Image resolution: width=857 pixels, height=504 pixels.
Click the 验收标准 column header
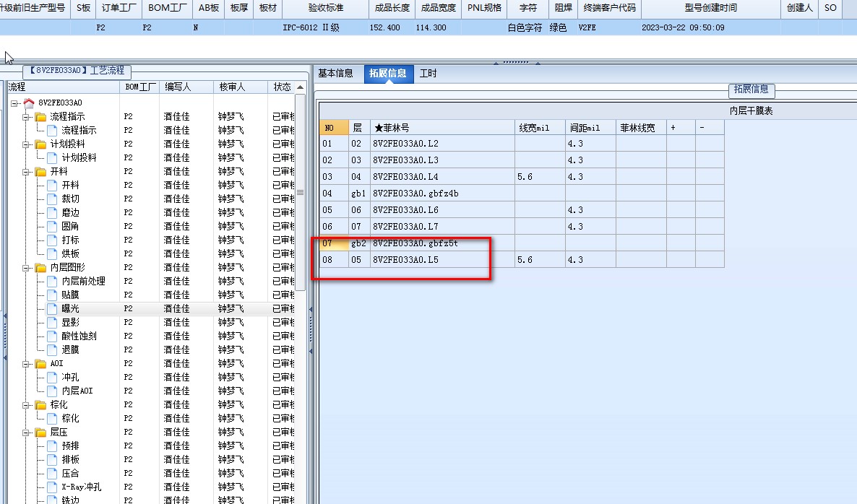pyautogui.click(x=326, y=8)
